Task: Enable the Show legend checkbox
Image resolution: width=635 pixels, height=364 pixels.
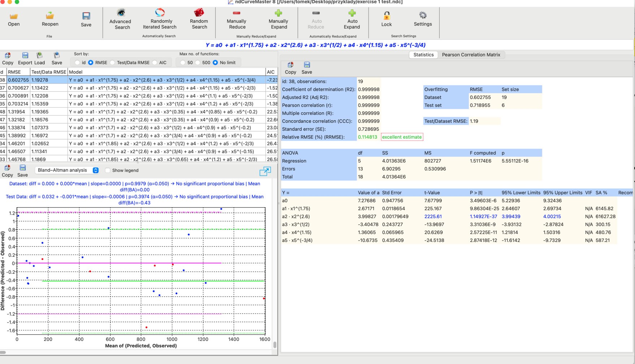Action: click(108, 170)
